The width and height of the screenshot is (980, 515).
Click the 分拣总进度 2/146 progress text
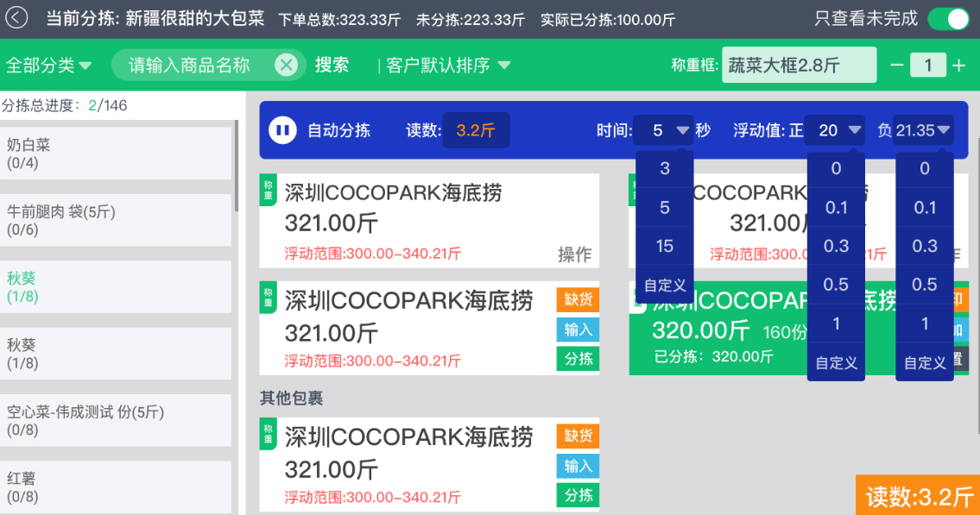coord(65,105)
